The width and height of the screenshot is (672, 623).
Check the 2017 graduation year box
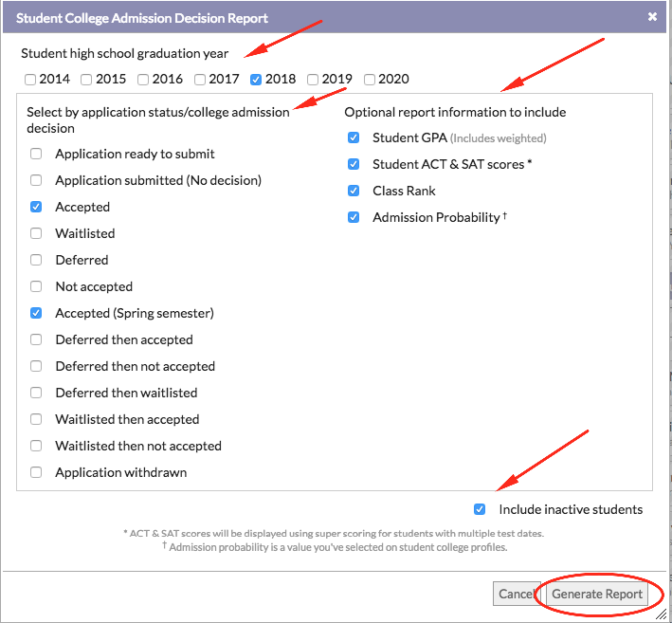(199, 80)
